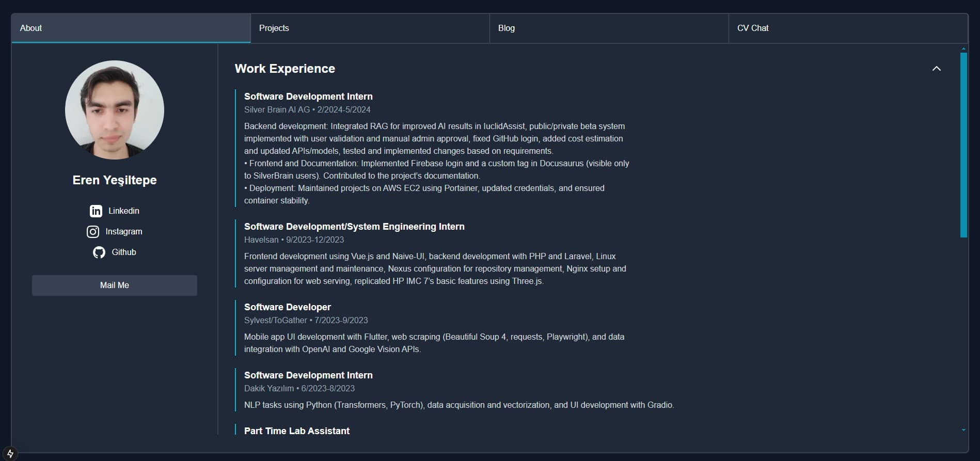Click the LinkedIn logo icon
The width and height of the screenshot is (980, 461).
pos(96,211)
